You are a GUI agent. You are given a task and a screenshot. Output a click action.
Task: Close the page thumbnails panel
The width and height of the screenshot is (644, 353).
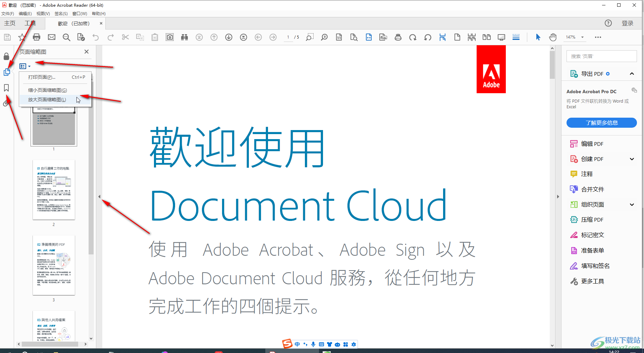coord(87,52)
